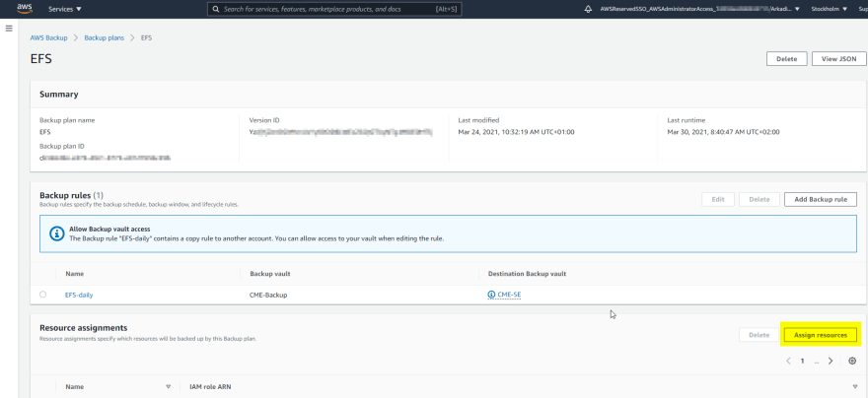Select the EFS-daily rule radio button
This screenshot has height=398, width=868.
[43, 295]
